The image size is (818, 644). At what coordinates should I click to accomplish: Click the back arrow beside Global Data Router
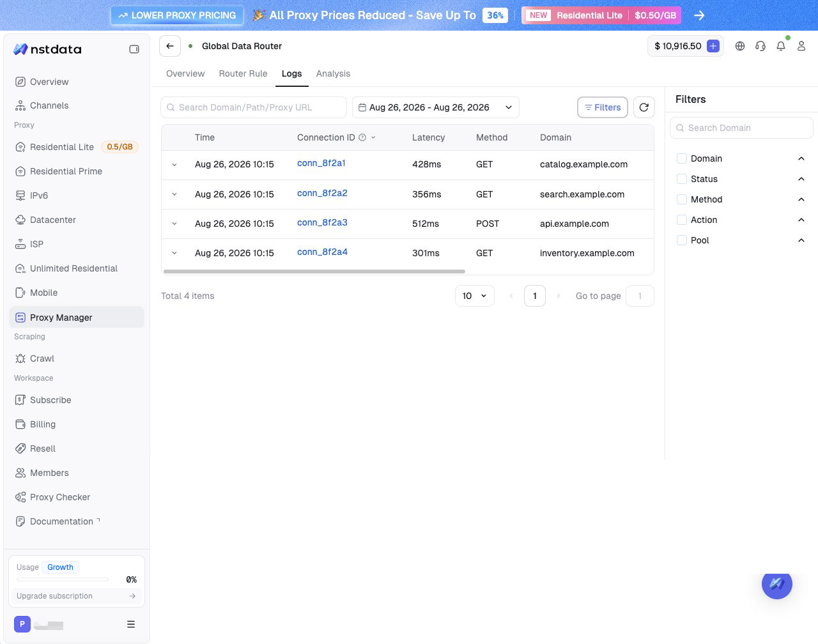tap(170, 46)
